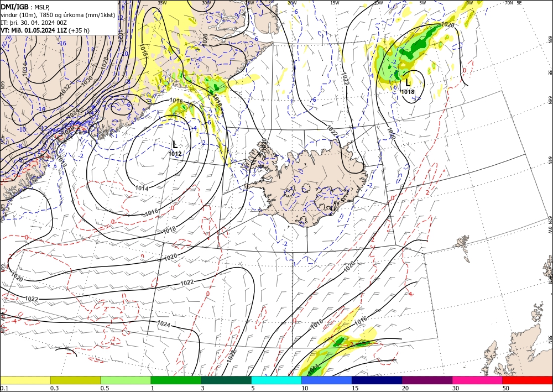Click the '-14' blue temperature label
The image size is (553, 392).
41,109
